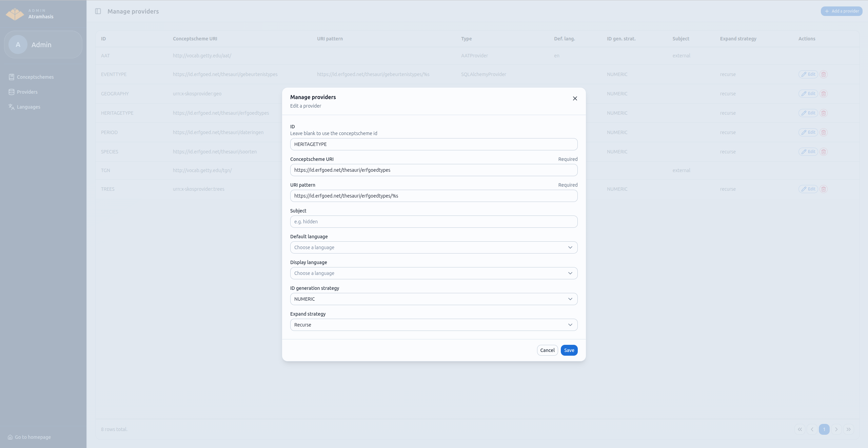Delete the SPECIES provider
Screen dimensions: 868x448
click(x=824, y=152)
